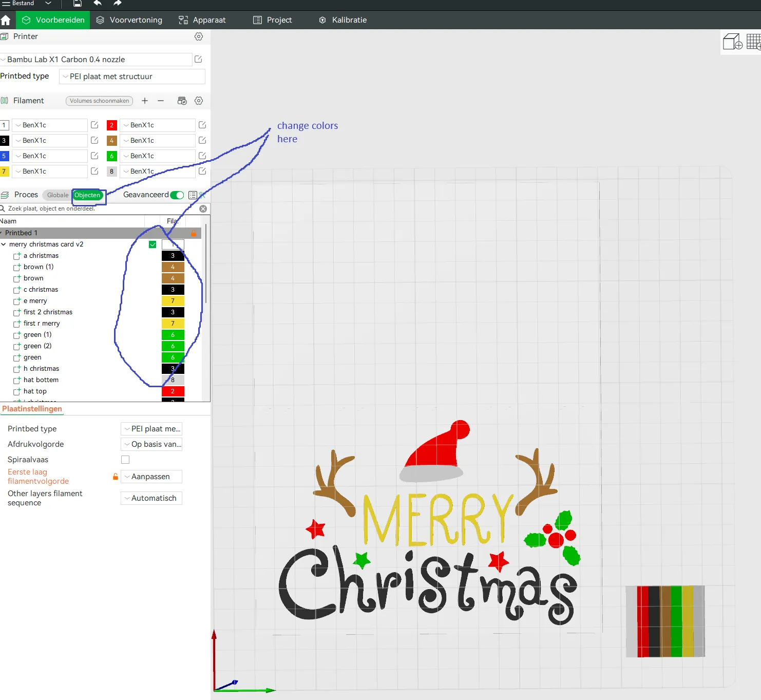Viewport: 761px width, 700px height.
Task: Click the object list vertical scrollbar
Action: tap(206, 264)
